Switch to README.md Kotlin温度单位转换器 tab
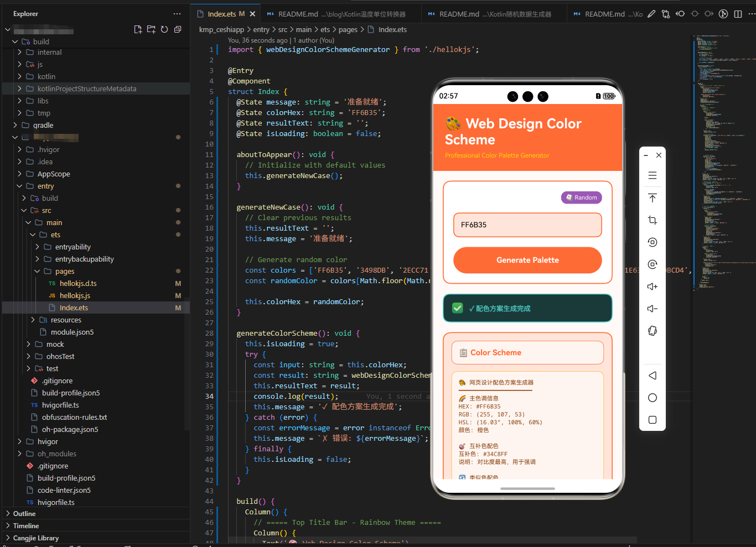 [342, 14]
